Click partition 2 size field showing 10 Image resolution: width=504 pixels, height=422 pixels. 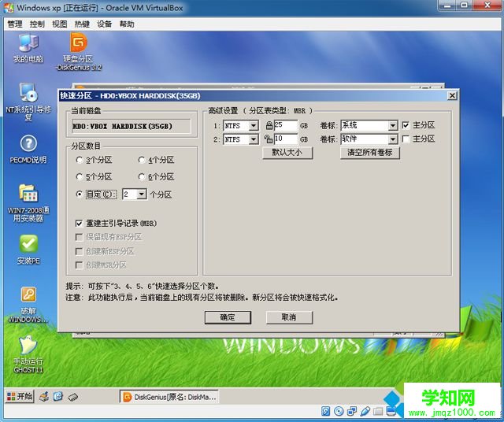(285, 139)
